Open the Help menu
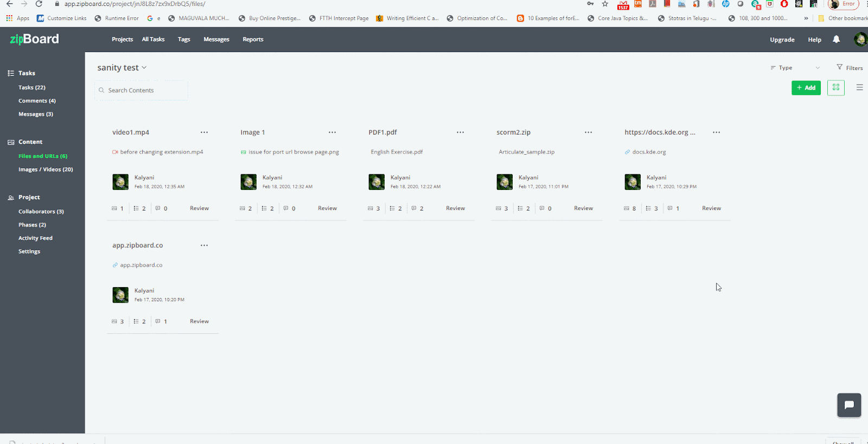This screenshot has height=444, width=868. [x=814, y=40]
